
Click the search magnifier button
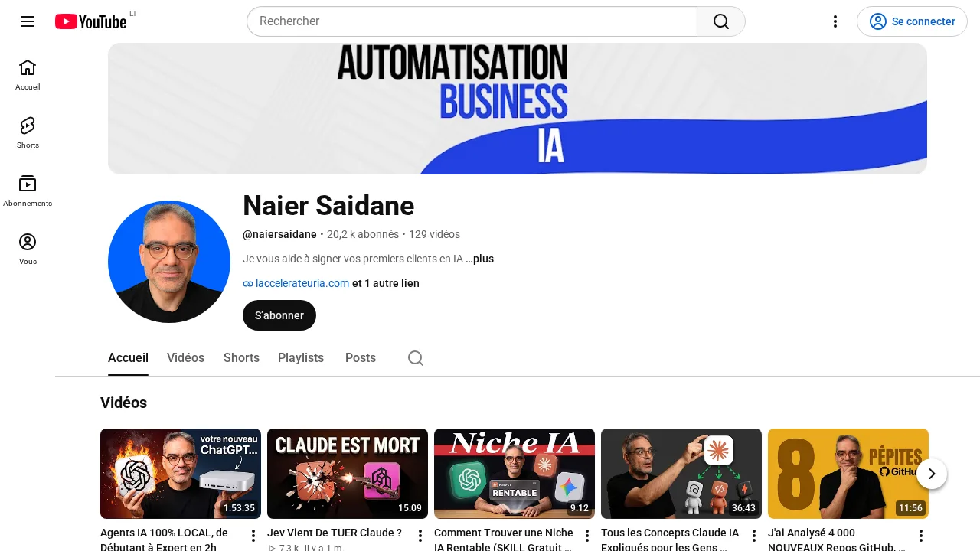point(721,21)
